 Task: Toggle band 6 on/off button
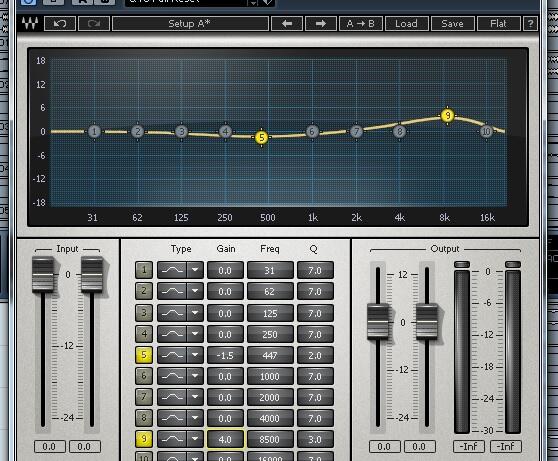click(x=144, y=376)
